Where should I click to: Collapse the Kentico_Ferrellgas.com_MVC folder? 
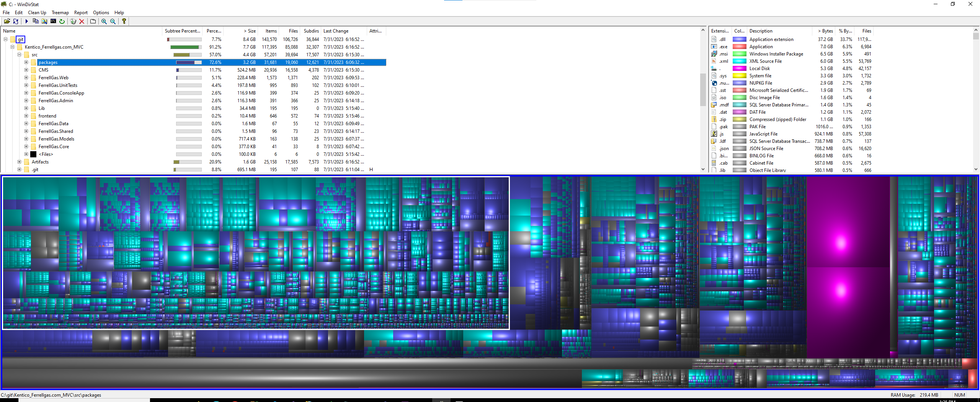[x=12, y=47]
